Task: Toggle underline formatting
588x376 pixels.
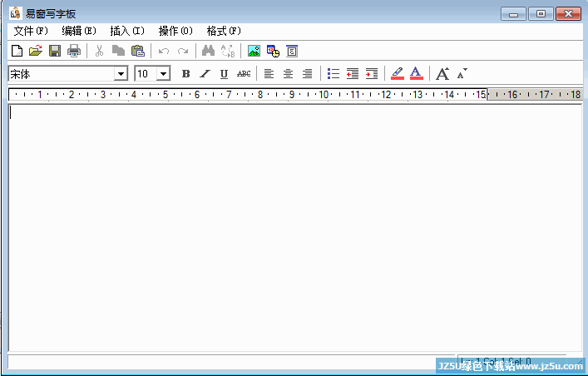Action: (224, 74)
